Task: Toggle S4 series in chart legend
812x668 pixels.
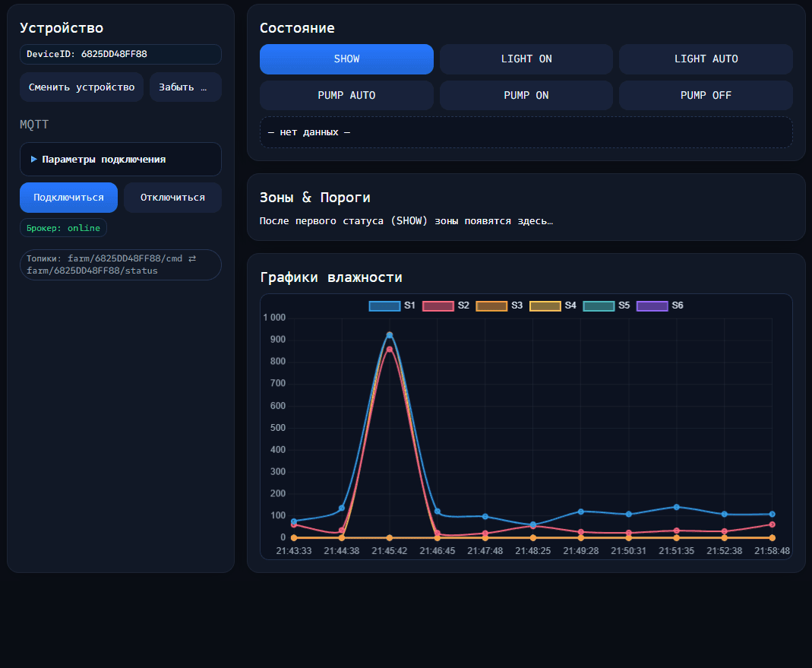Action: (545, 306)
